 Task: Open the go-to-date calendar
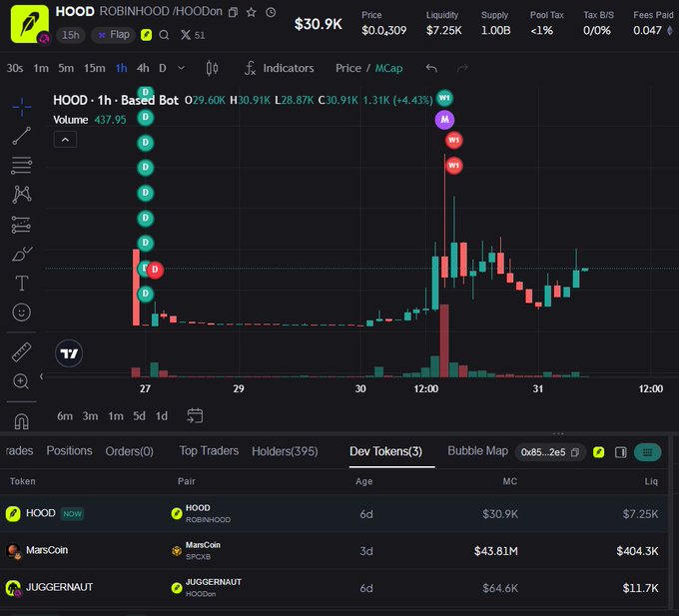pos(195,416)
